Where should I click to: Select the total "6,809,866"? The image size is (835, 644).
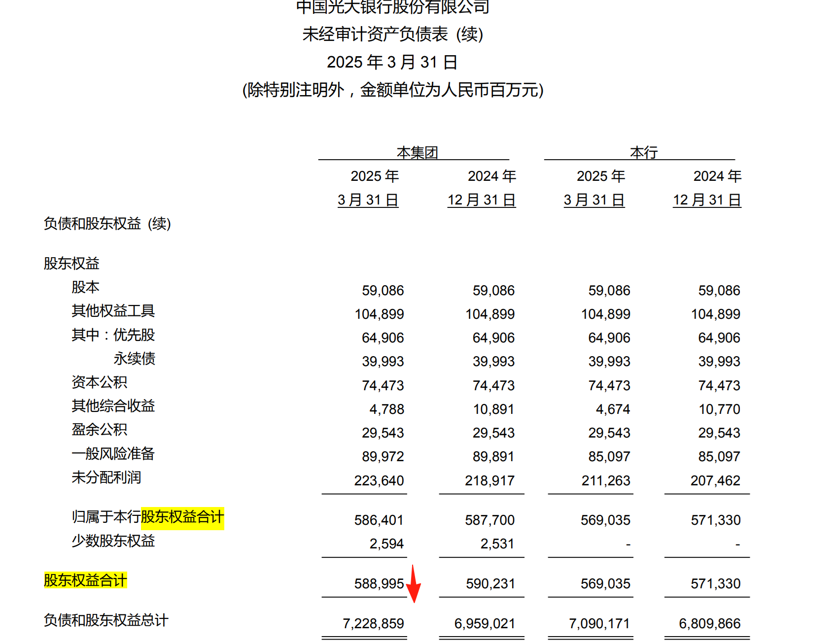pos(709,624)
